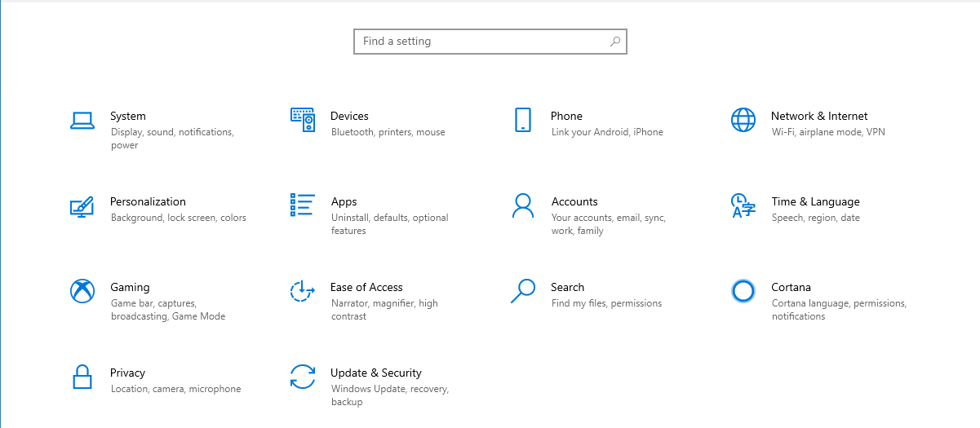Click the Phone icon
The image size is (980, 428).
(523, 120)
